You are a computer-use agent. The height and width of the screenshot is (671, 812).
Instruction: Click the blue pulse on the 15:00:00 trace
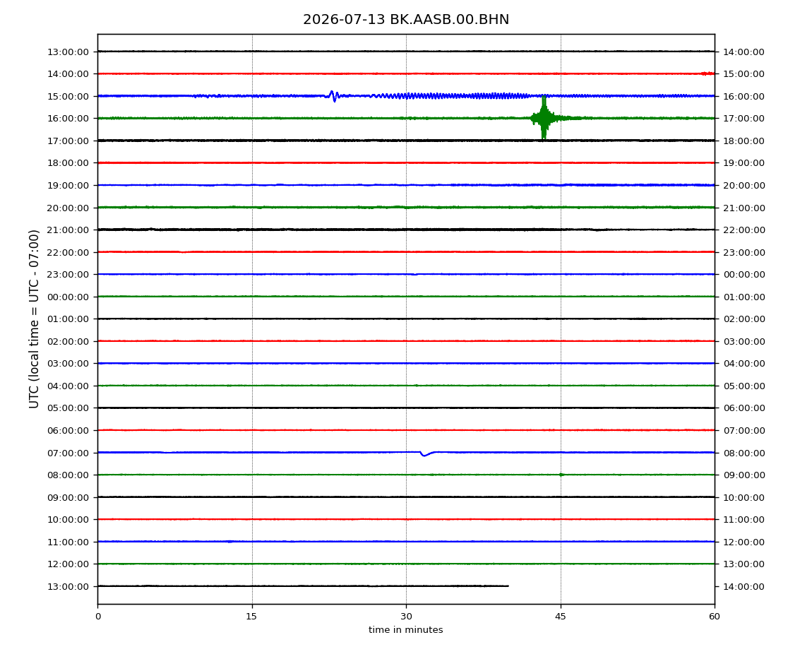coord(333,96)
